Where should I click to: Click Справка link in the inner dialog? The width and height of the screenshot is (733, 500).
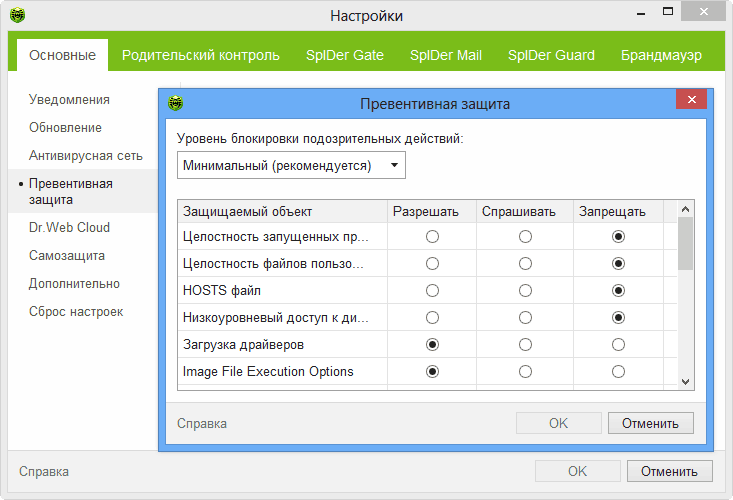[202, 423]
